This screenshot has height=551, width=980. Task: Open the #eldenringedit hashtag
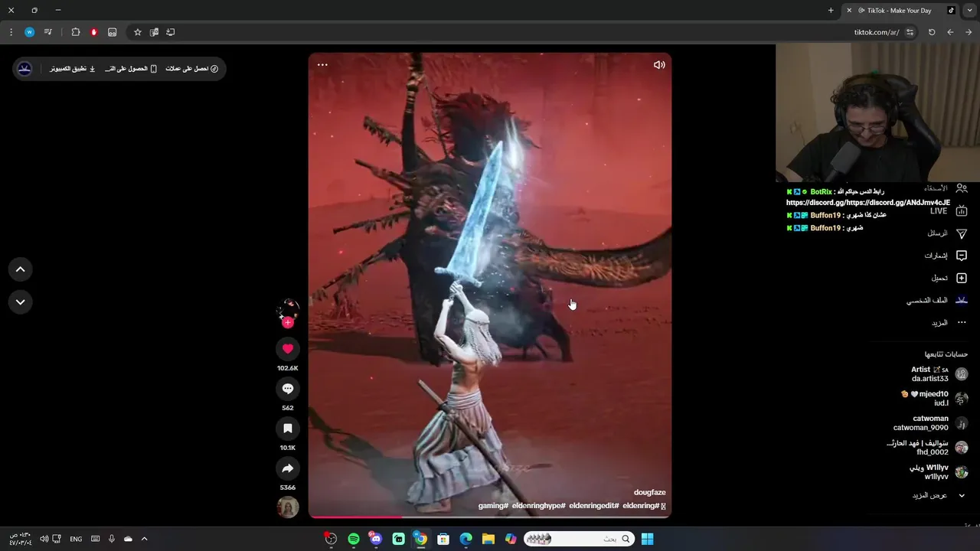coord(593,506)
